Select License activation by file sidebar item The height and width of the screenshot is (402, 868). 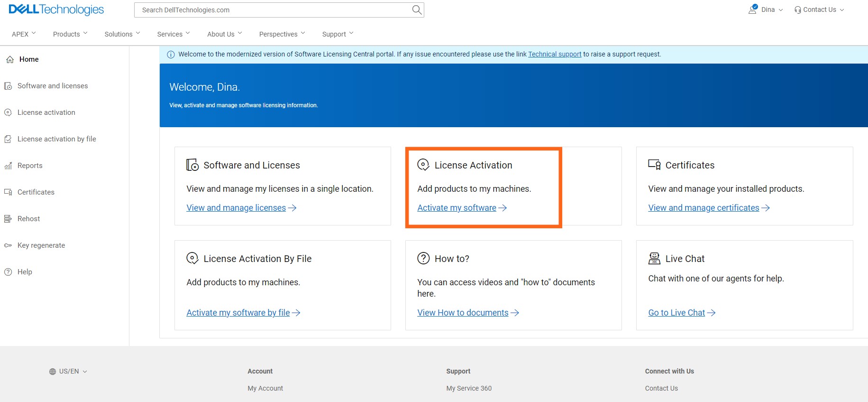point(56,139)
